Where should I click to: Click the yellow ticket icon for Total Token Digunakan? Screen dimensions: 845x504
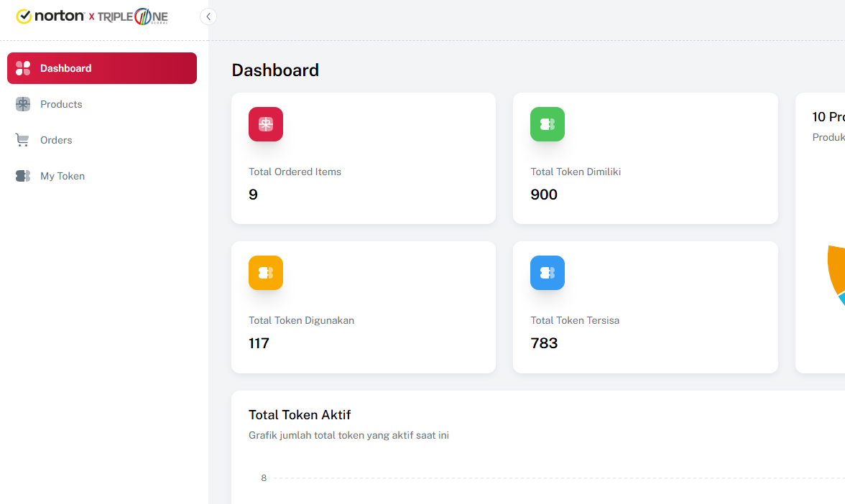pyautogui.click(x=266, y=273)
